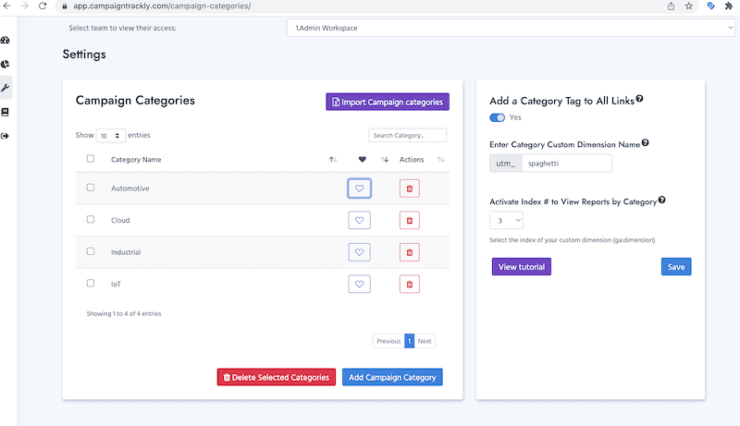
Task: Delete the Industrial category
Action: point(409,252)
